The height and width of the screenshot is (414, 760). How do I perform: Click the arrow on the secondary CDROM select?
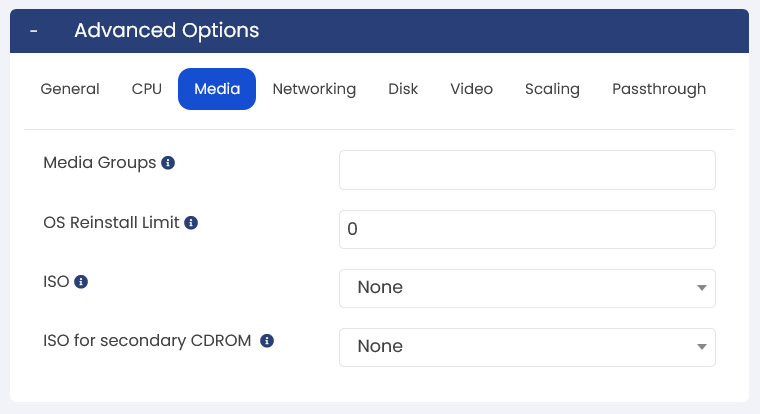tap(701, 347)
